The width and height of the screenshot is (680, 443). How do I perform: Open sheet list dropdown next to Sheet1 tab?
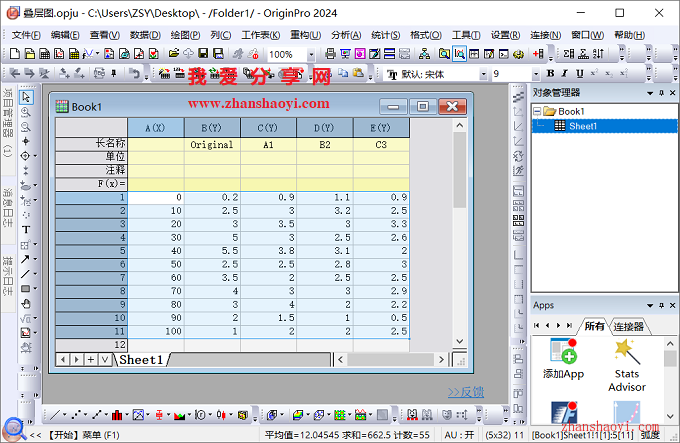pos(105,359)
